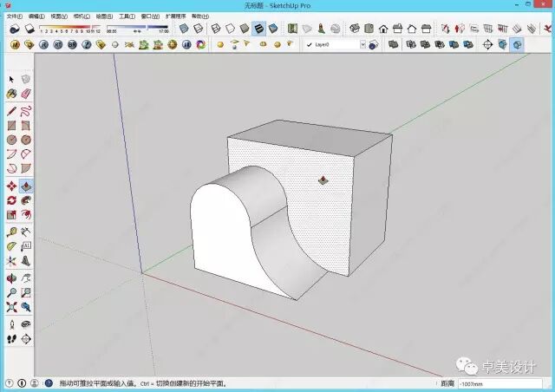This screenshot has width=555, height=392.
Task: Choose the Rectangle drawing tool
Action: pos(11,126)
